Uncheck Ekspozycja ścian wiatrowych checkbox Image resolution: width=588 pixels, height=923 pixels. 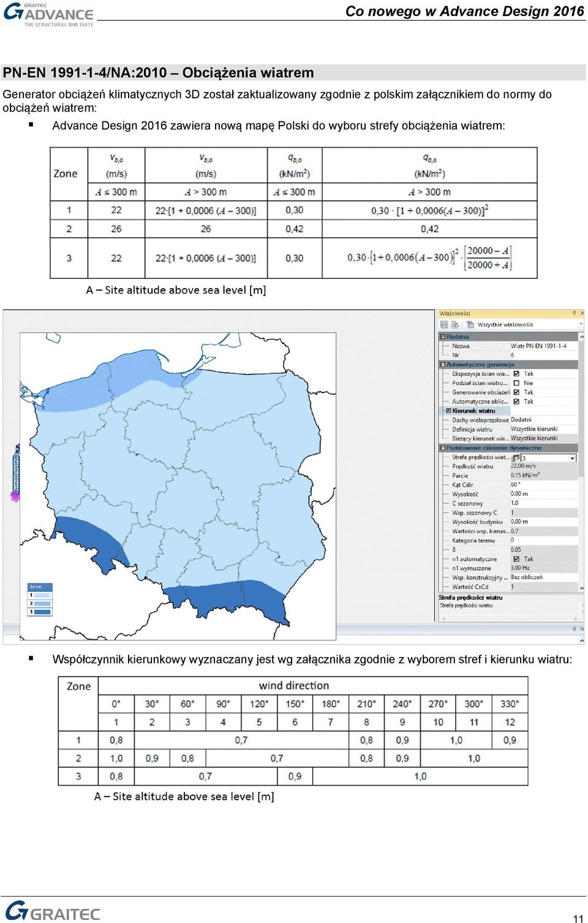coord(516,374)
